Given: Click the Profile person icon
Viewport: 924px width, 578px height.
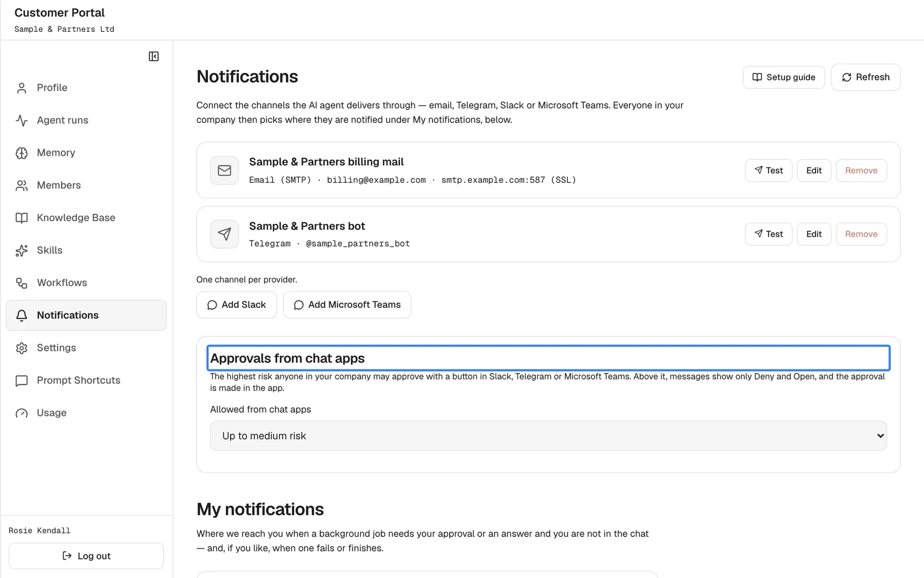Looking at the screenshot, I should 22,88.
